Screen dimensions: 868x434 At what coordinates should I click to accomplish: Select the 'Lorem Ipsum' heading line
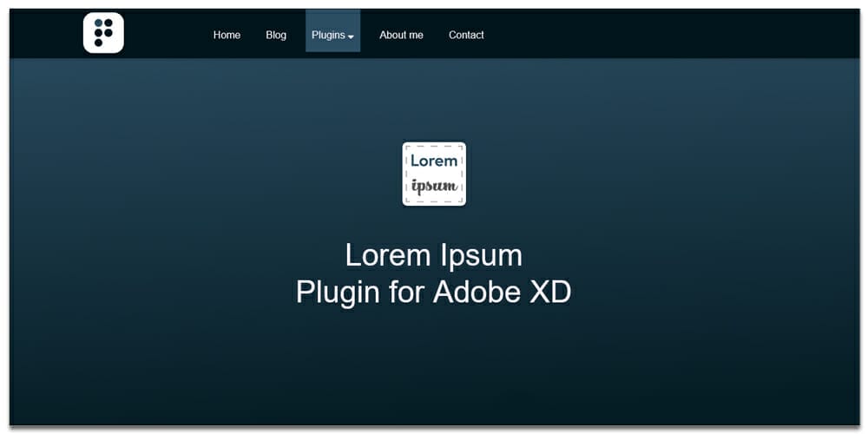[x=433, y=255]
